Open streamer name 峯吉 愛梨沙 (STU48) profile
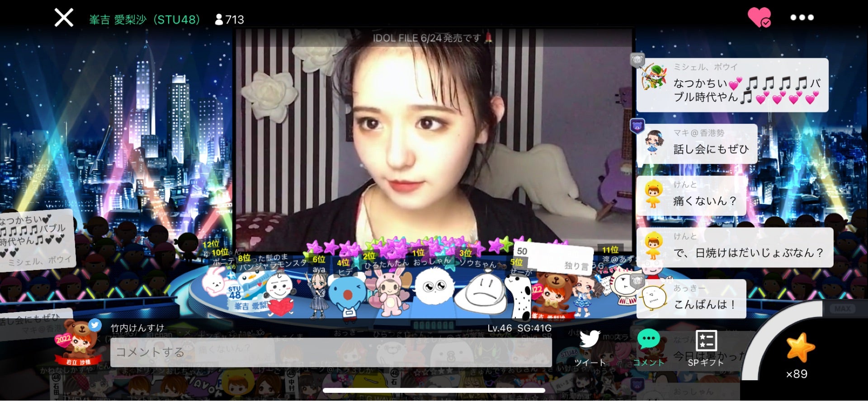Screen dimensions: 868x401 pyautogui.click(x=144, y=19)
